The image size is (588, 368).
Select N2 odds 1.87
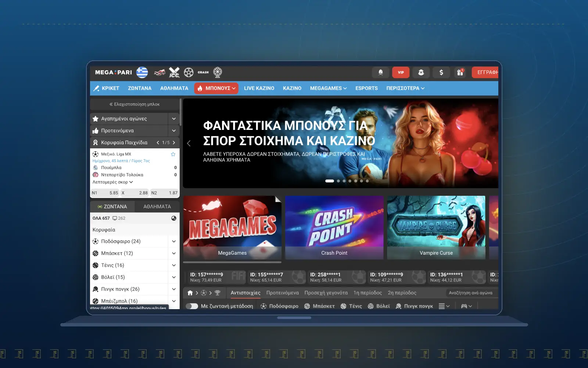(164, 193)
